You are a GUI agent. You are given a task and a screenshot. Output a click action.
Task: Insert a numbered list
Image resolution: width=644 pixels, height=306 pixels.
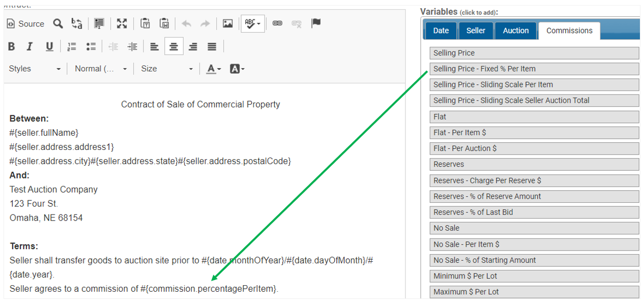click(72, 47)
